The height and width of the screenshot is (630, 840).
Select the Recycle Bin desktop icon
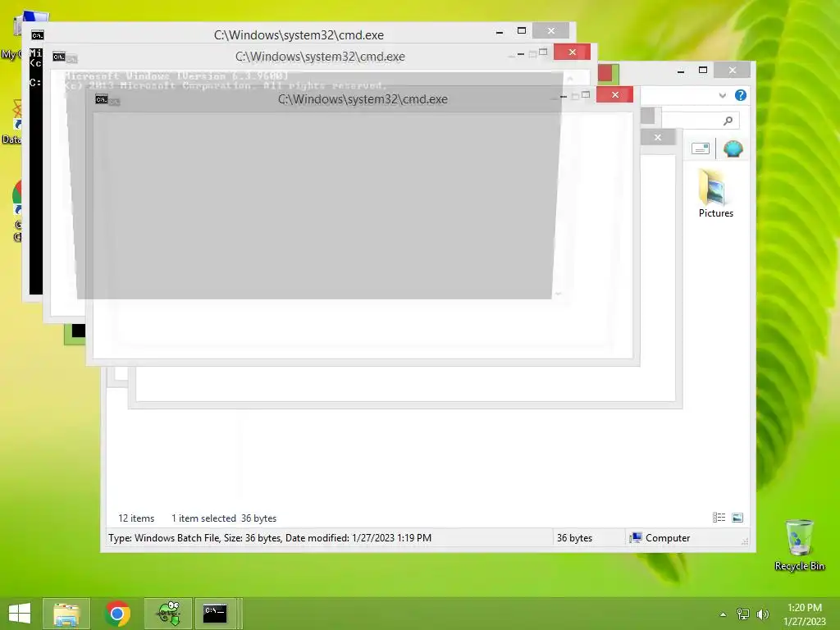coord(799,545)
